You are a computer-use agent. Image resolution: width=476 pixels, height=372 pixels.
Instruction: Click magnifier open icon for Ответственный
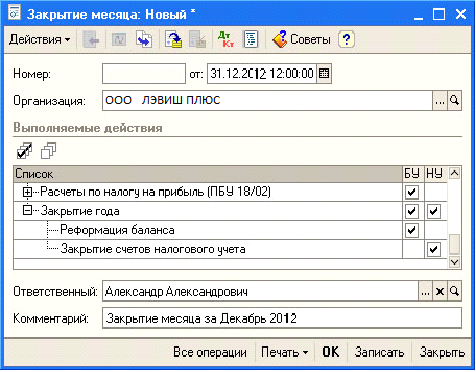(454, 292)
